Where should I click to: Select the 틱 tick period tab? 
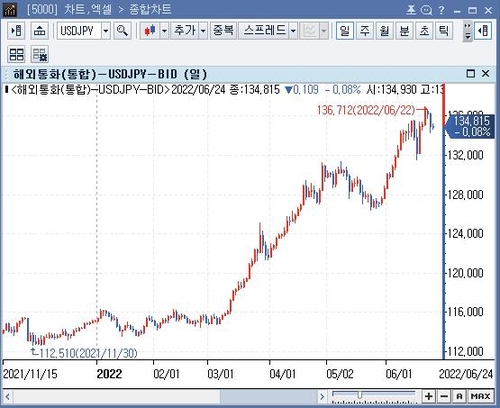tap(444, 31)
